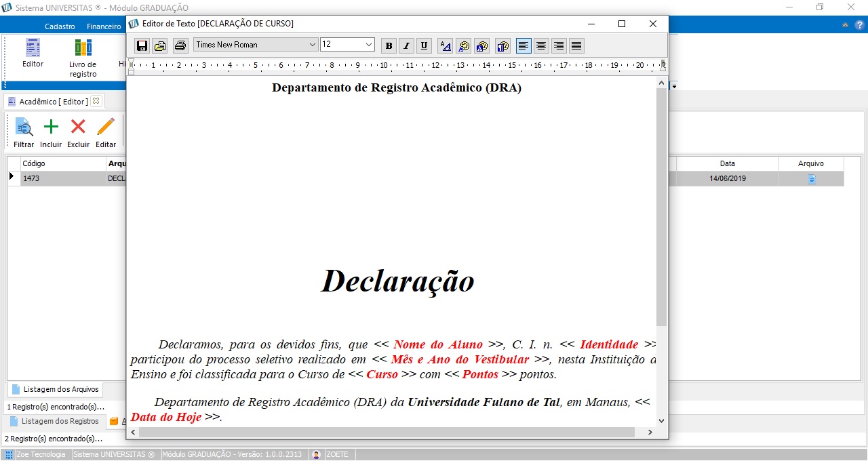The width and height of the screenshot is (868, 461).
Task: Click the Código column header
Action: (63, 163)
